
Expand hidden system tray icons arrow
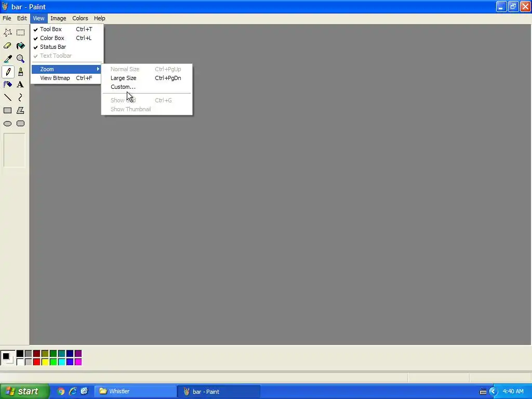494,392
